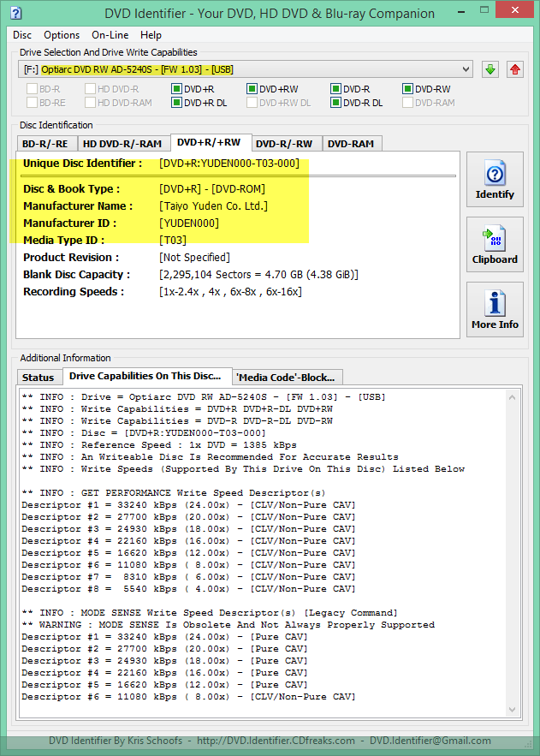Click the Gmail address in status bar
540x756 pixels.
pyautogui.click(x=430, y=741)
